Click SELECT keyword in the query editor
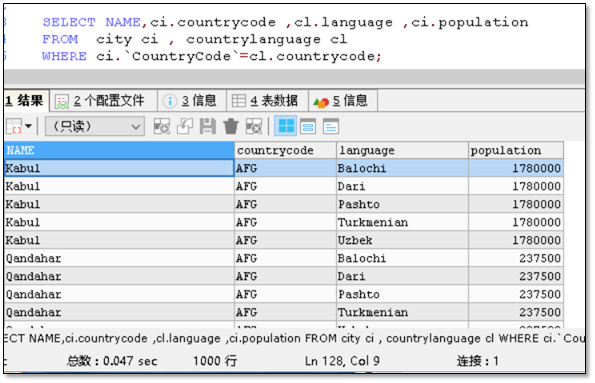The height and width of the screenshot is (383, 595). 69,22
